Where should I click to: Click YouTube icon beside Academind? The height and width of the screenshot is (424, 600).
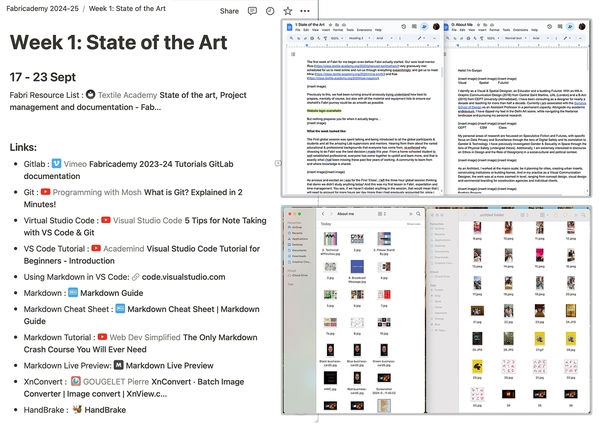[96, 249]
